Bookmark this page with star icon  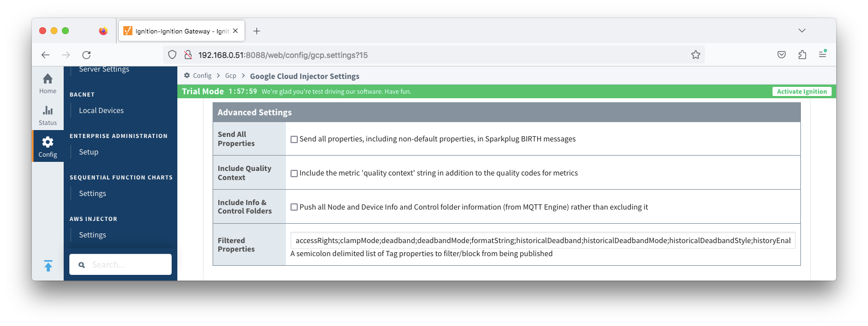pyautogui.click(x=695, y=55)
